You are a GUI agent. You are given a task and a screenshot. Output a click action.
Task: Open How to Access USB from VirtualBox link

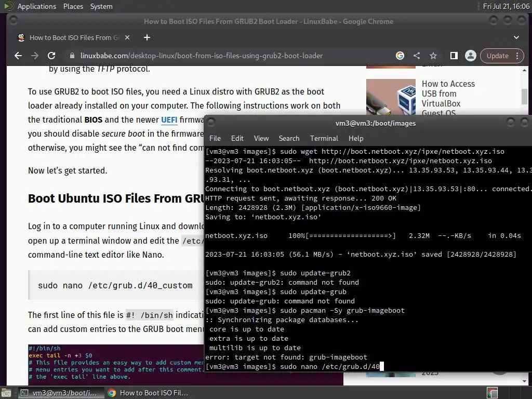(x=448, y=98)
